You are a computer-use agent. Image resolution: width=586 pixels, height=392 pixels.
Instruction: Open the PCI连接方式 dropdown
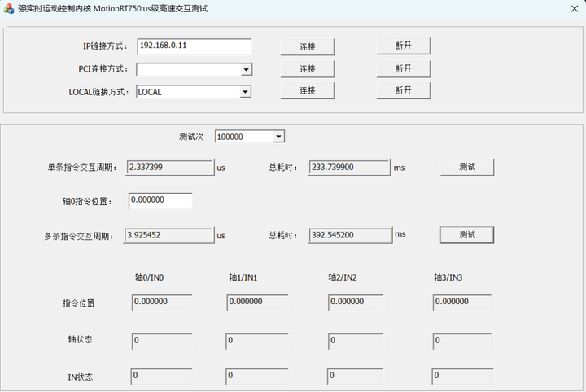pos(245,70)
